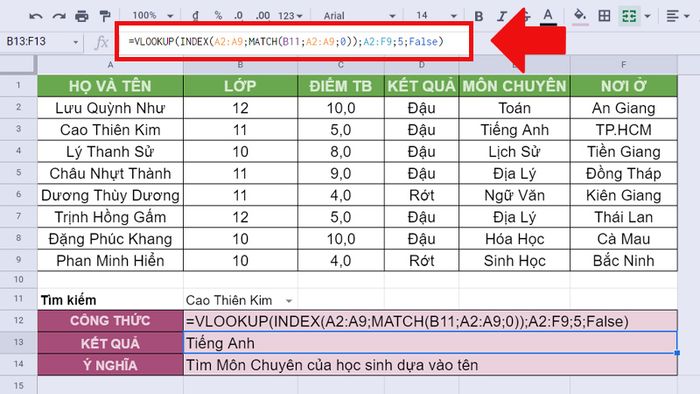This screenshot has height=394, width=700.
Task: Open the borders tool
Action: pyautogui.click(x=604, y=17)
